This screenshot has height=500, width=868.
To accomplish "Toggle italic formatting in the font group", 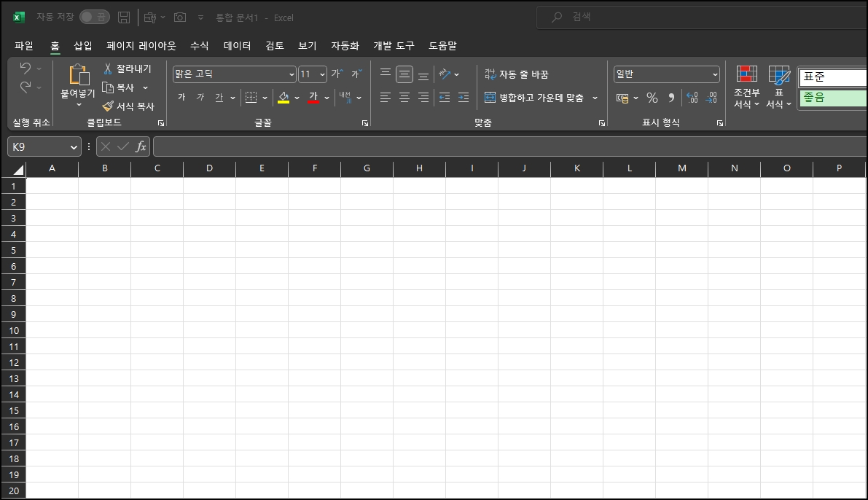I will click(201, 97).
